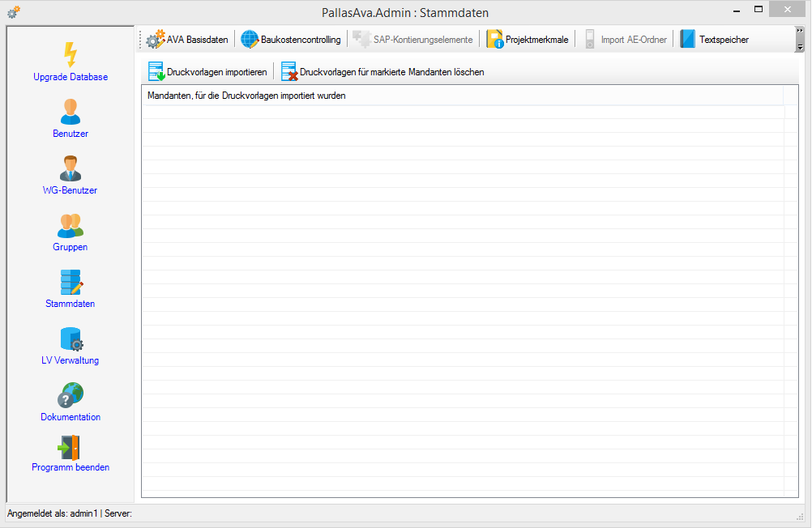Click the Baukostencontrolling globe icon
The image size is (812, 528).
click(250, 40)
